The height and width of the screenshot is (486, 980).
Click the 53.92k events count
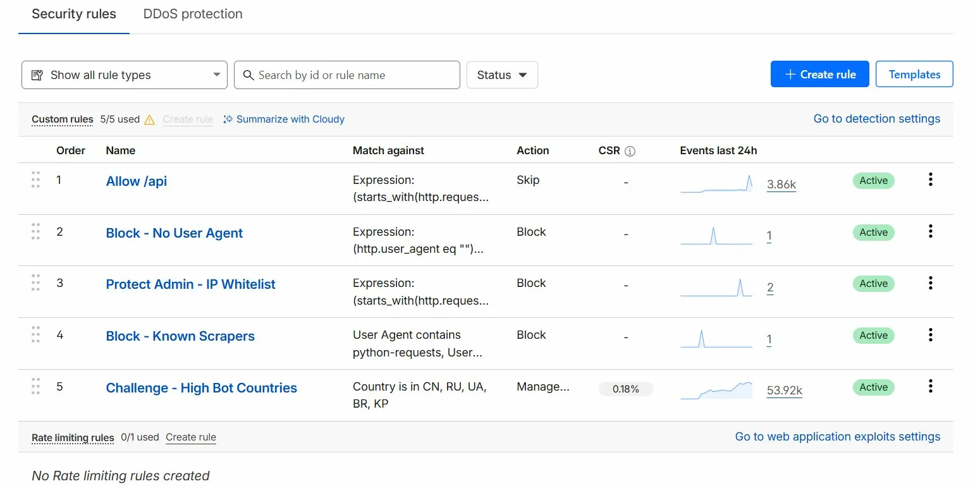785,391
